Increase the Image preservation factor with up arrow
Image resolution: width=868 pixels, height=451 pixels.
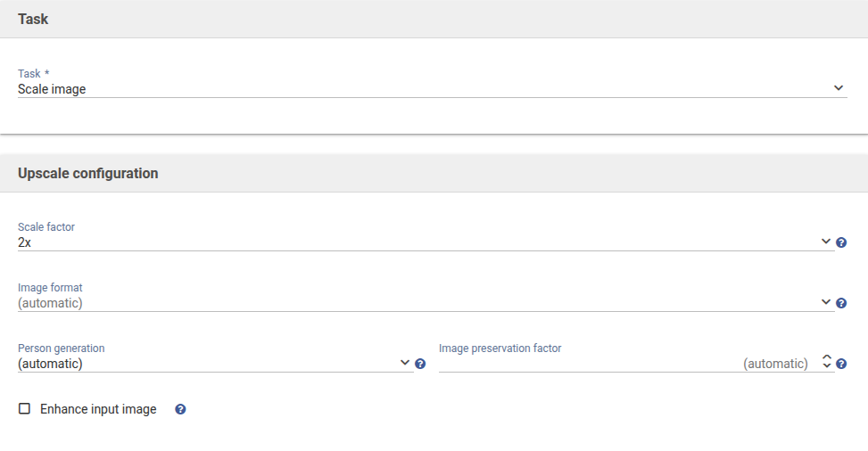pos(827,358)
